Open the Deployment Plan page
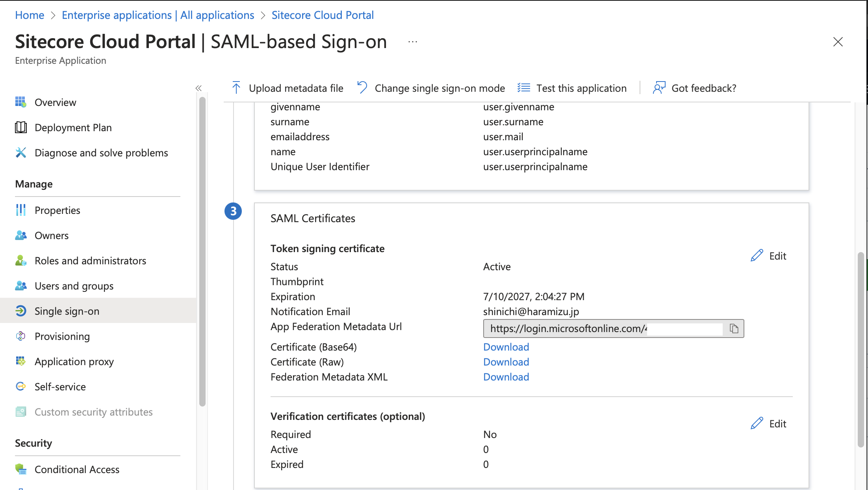868x490 pixels. [98, 128]
